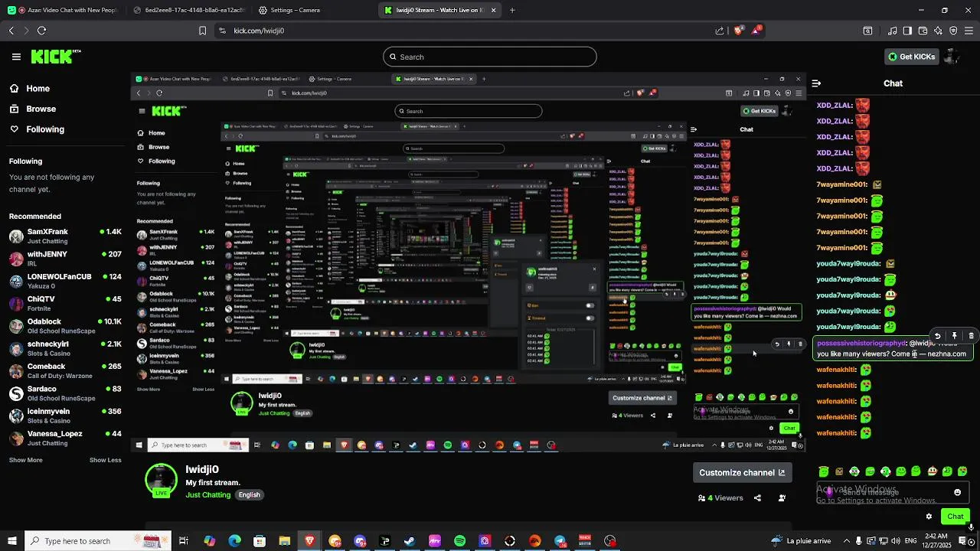Open a new browser tab
The height and width of the screenshot is (551, 980).
512,10
